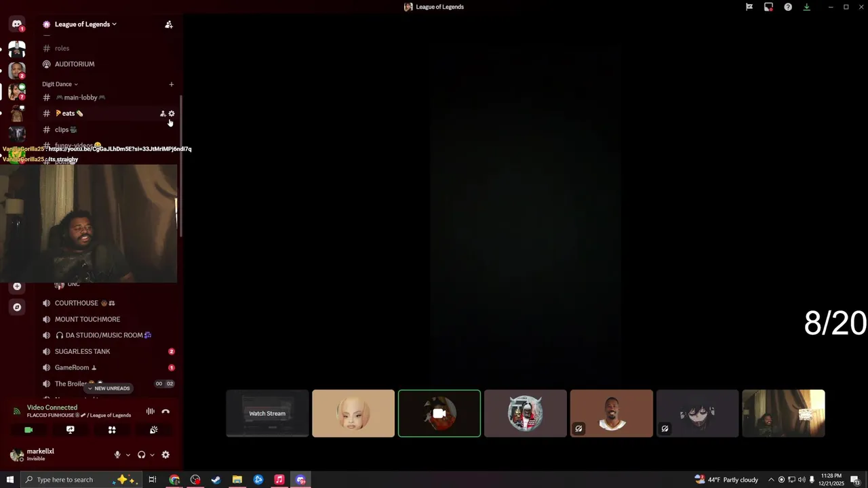Viewport: 868px width, 488px height.
Task: Open Discord direct messages home icon
Action: (x=17, y=24)
